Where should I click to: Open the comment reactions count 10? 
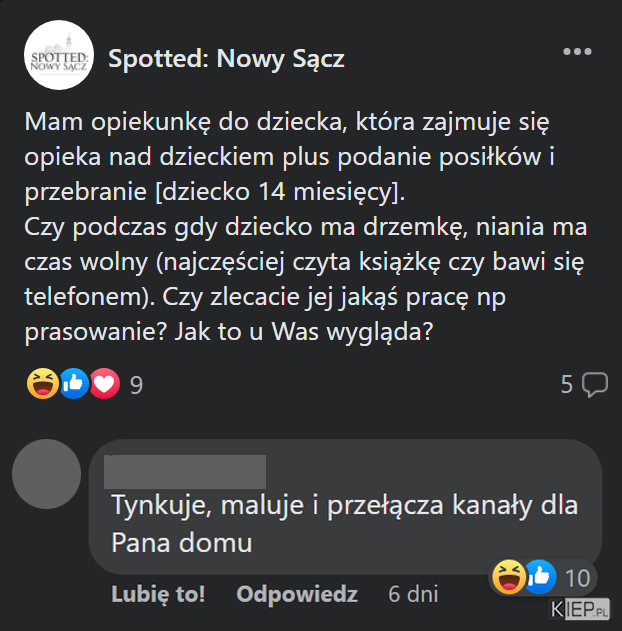coord(577,578)
